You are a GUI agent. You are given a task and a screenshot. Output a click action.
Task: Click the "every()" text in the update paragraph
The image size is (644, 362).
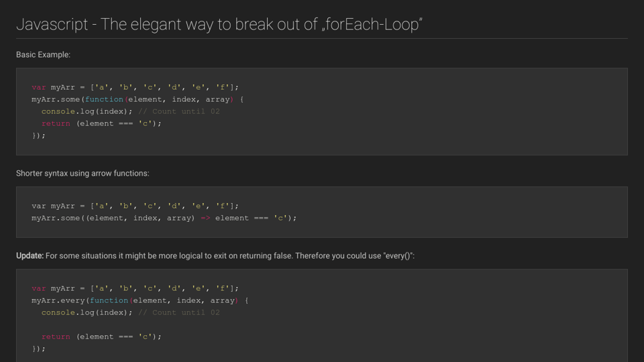tap(397, 256)
